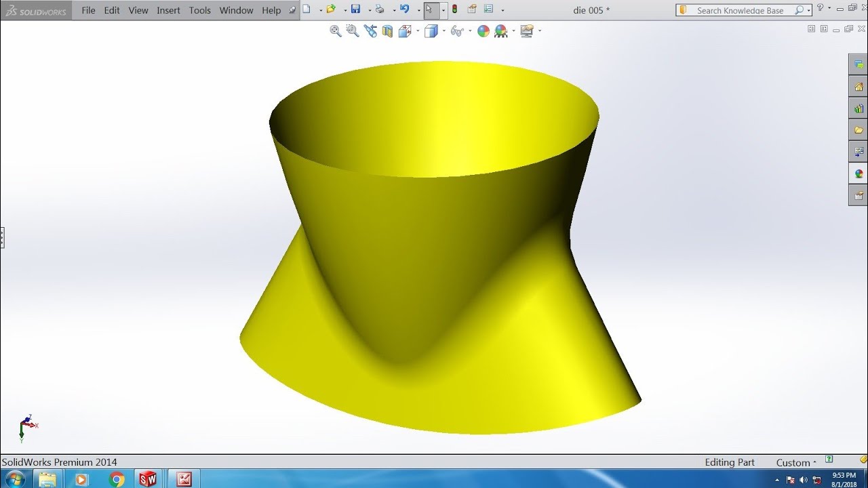Expand the Undo dropdown arrow
868x488 pixels.
tap(418, 10)
